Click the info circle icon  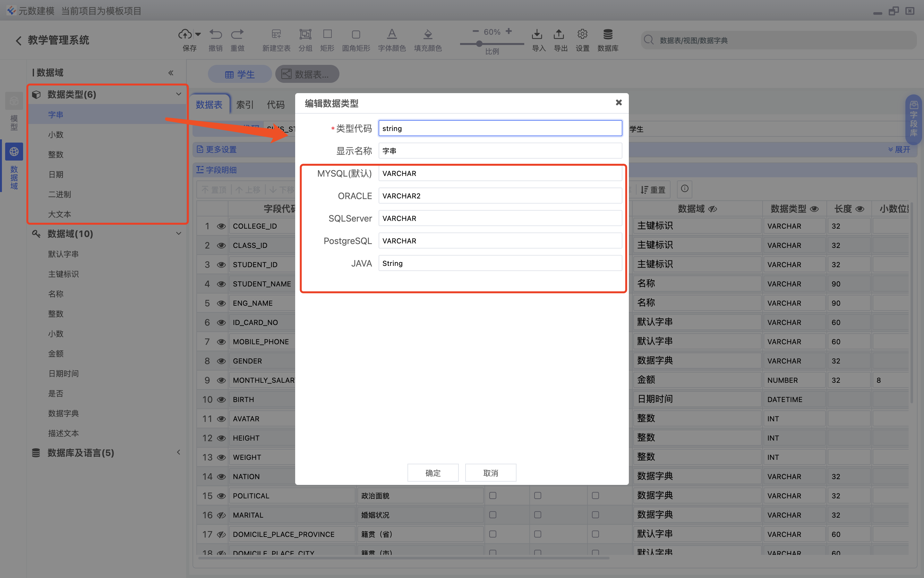point(685,188)
